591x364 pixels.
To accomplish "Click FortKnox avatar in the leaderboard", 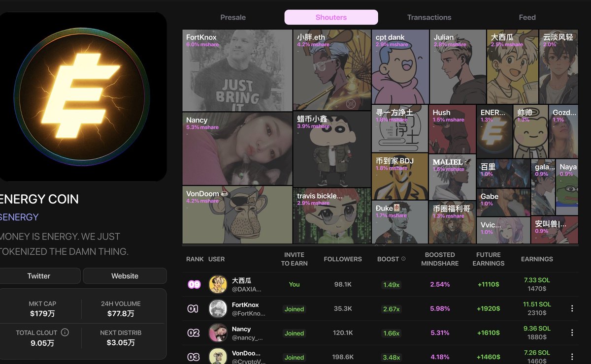I will (x=218, y=308).
